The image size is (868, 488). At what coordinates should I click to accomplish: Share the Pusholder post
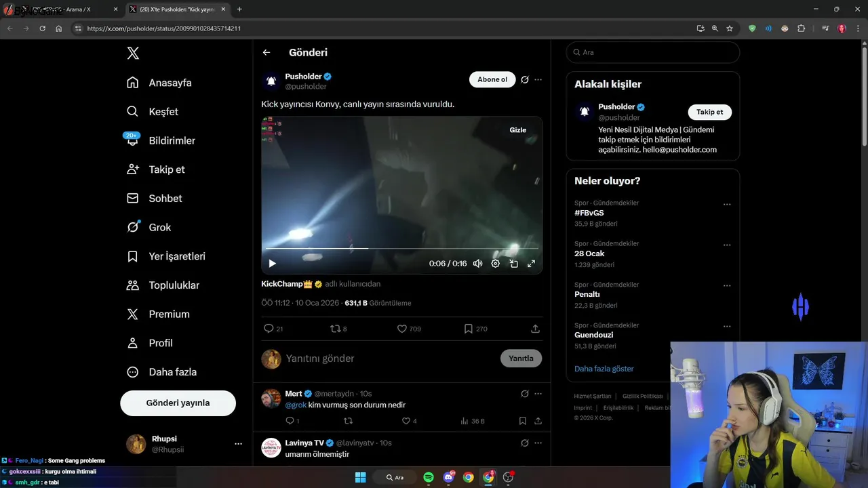(535, 329)
